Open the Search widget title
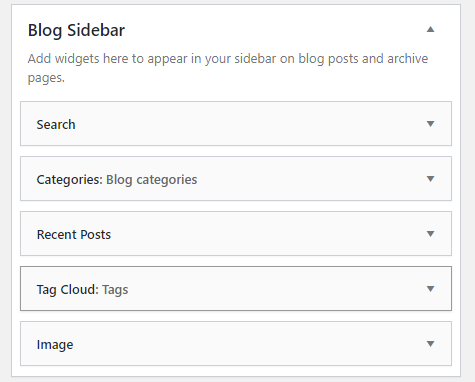The width and height of the screenshot is (475, 382). point(56,125)
